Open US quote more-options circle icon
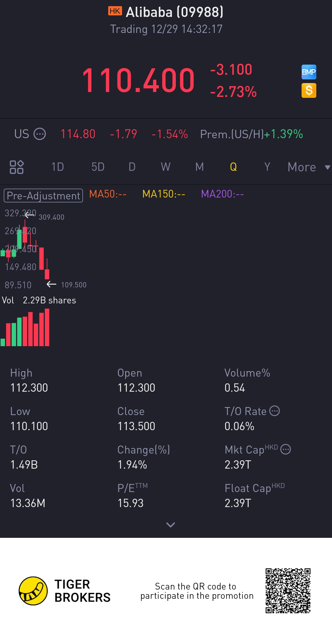Screen dimensions: 332x644 40,134
